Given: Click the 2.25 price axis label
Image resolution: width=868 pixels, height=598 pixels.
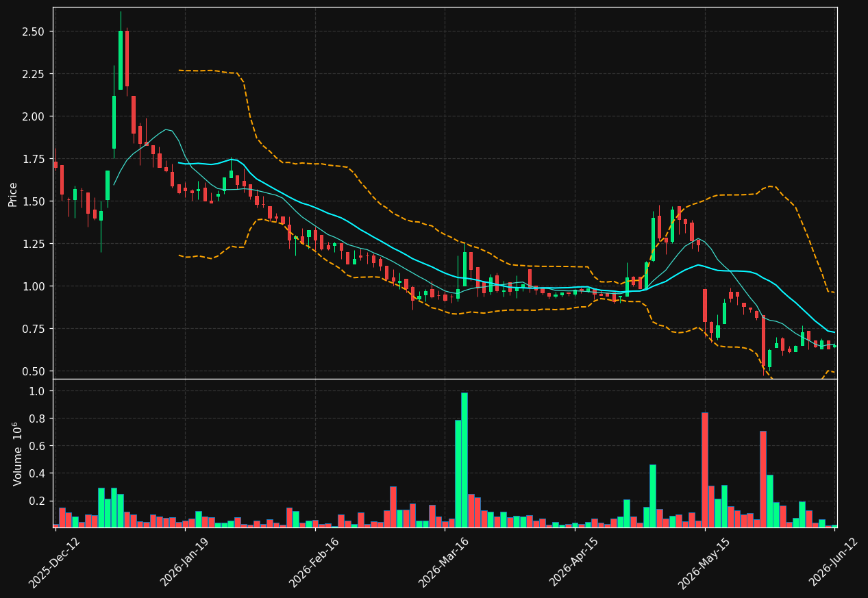Looking at the screenshot, I should pos(33,74).
